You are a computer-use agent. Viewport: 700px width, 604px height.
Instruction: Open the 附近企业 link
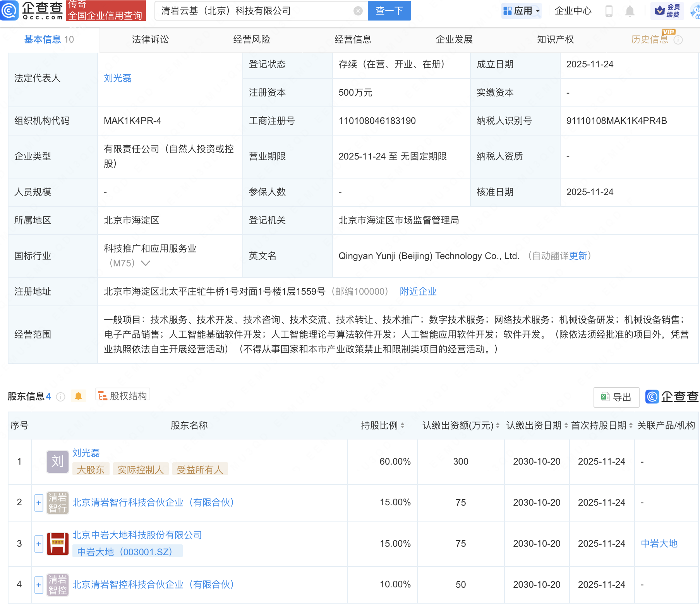(x=418, y=292)
